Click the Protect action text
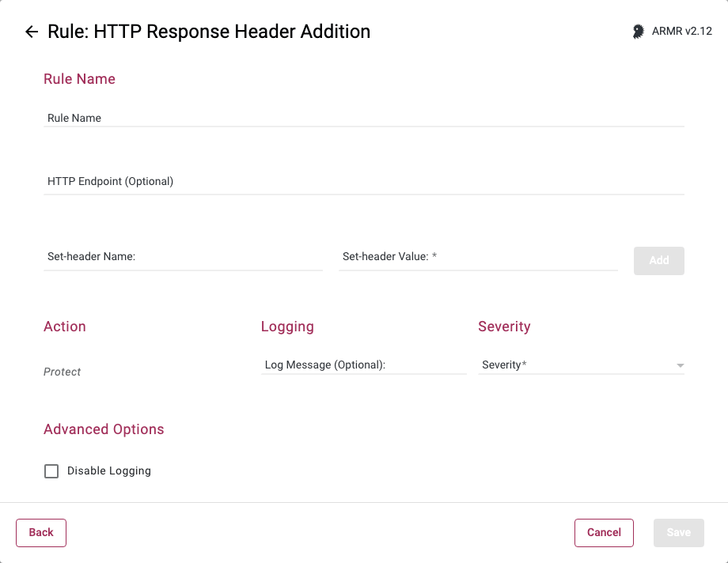 point(63,372)
